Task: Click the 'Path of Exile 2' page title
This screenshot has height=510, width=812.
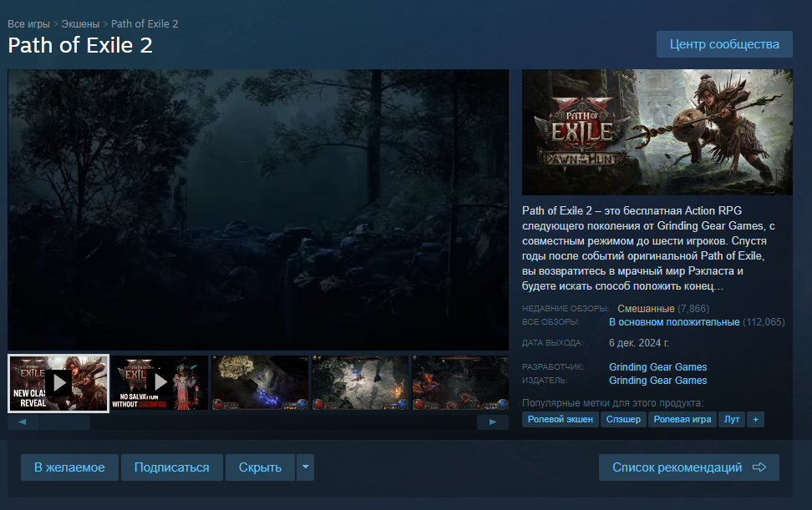Action: [x=80, y=46]
